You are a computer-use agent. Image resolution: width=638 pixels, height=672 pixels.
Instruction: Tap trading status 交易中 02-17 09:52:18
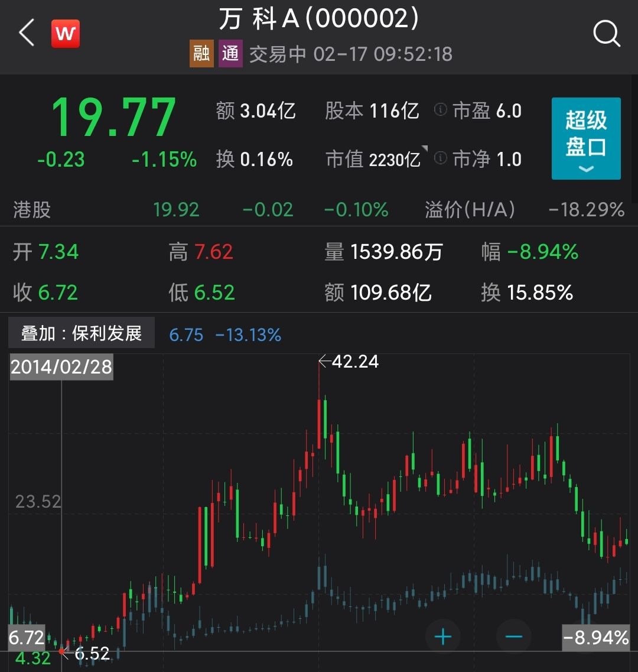coord(351,54)
